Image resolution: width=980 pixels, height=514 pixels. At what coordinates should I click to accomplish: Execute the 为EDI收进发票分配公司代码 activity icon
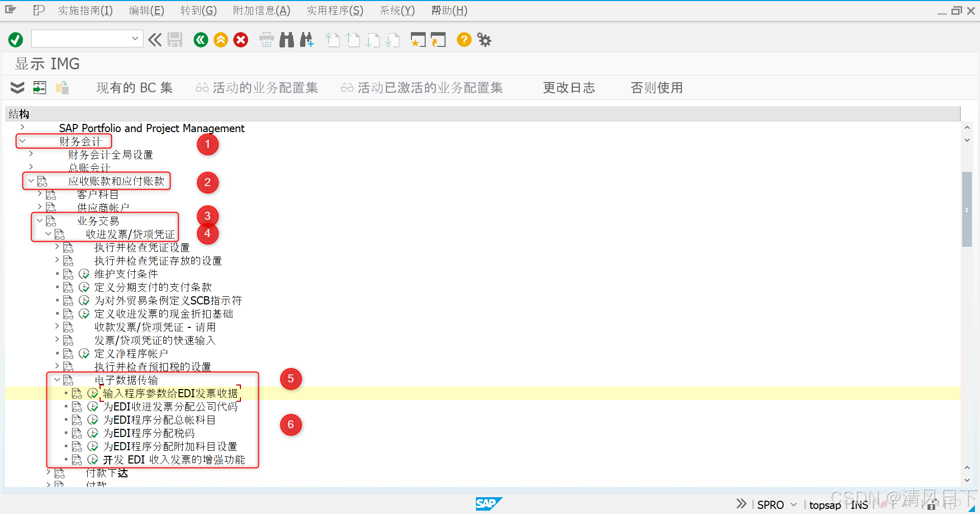click(x=93, y=407)
